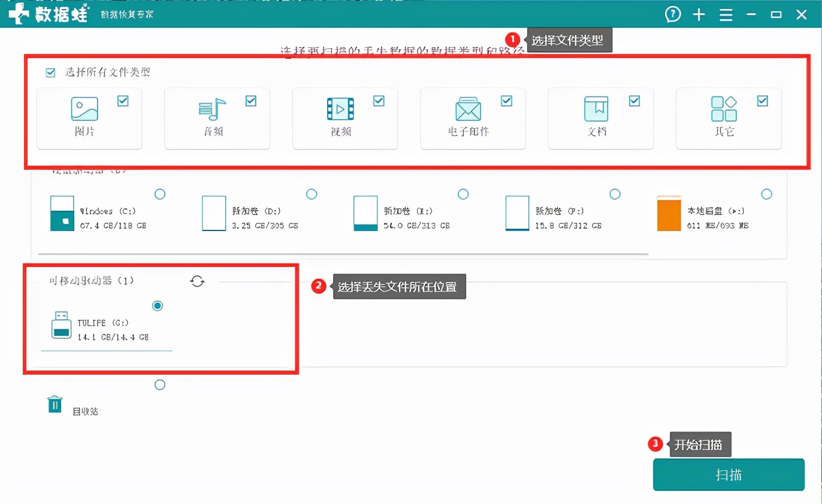Image resolution: width=822 pixels, height=504 pixels.
Task: Click the 回收站 recycle bin icon
Action: pyautogui.click(x=55, y=403)
